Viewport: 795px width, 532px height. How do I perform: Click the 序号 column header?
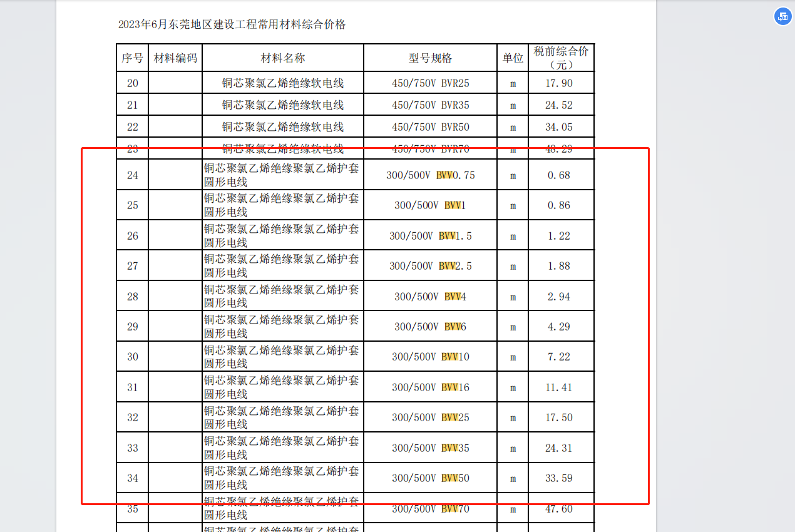point(132,58)
